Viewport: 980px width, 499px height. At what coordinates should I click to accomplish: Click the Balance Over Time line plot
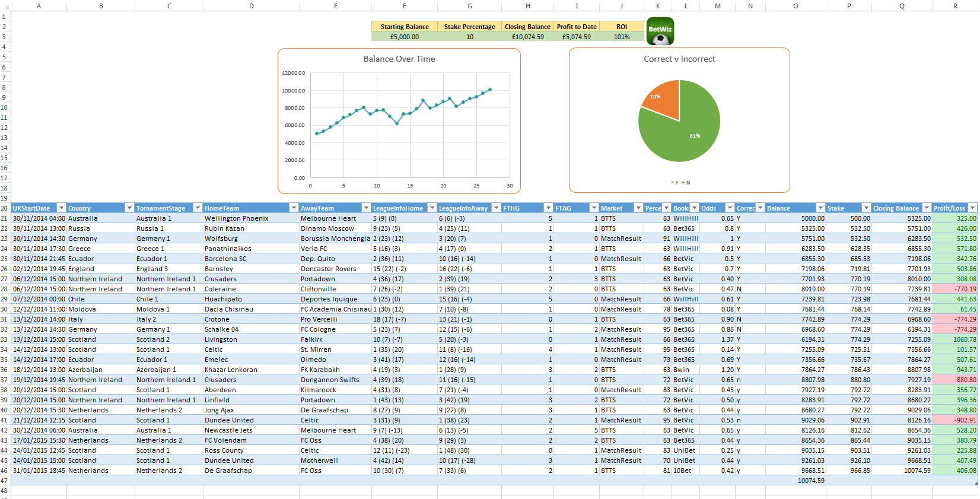403,113
